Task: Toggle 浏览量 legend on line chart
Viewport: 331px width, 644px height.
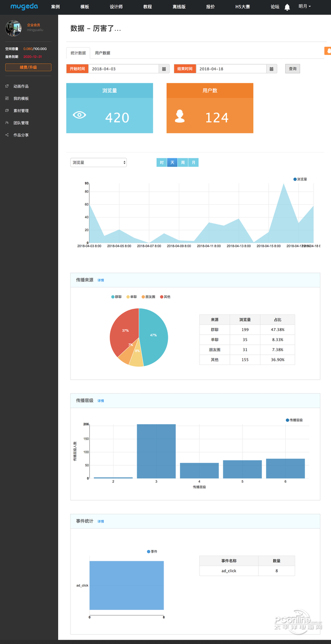Action: tap(300, 179)
